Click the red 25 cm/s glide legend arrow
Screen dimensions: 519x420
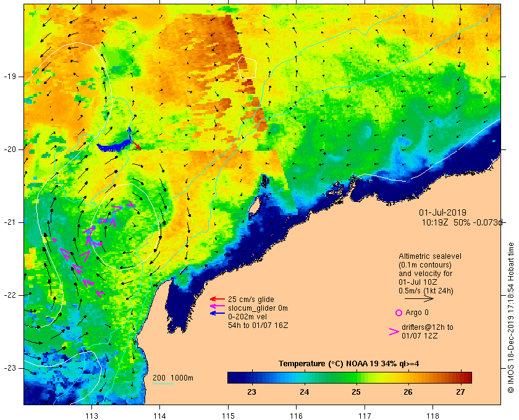click(x=217, y=299)
